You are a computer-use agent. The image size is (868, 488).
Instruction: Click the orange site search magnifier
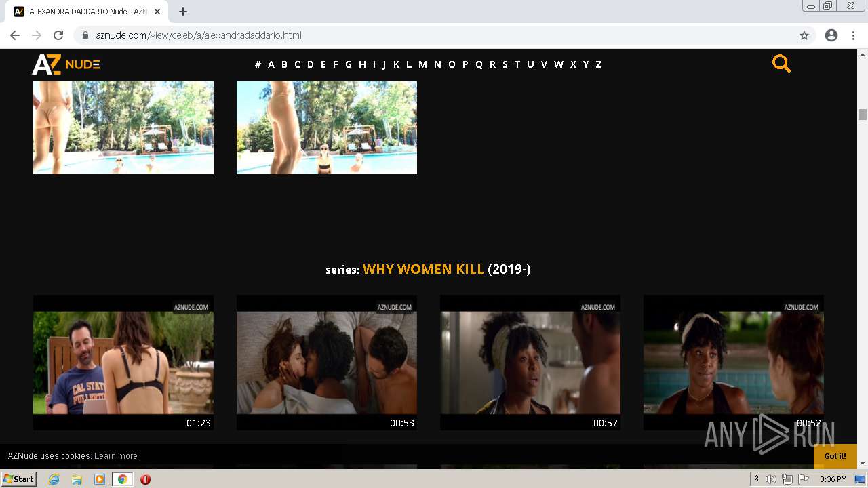pyautogui.click(x=781, y=64)
